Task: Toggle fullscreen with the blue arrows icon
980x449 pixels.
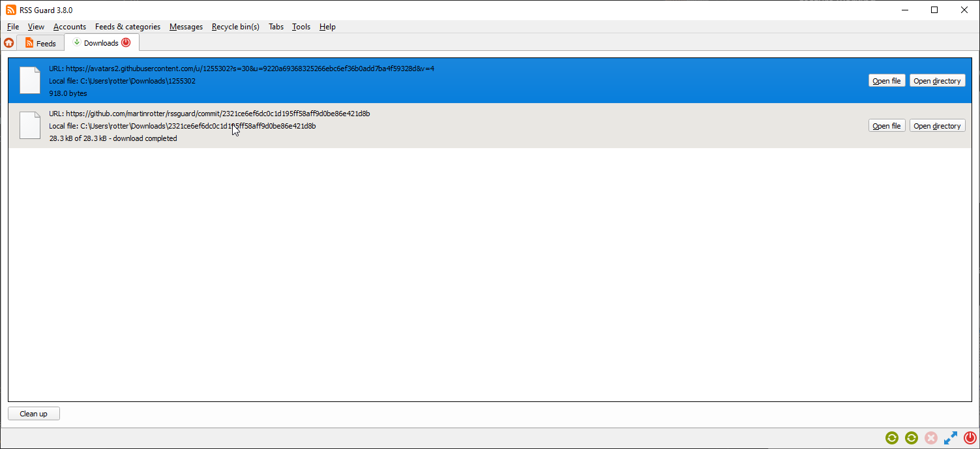Action: [x=951, y=438]
